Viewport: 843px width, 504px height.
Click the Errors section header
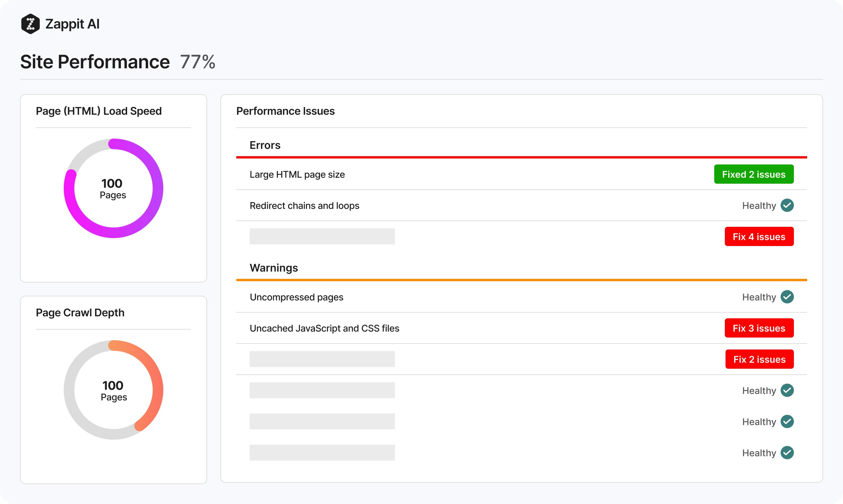[265, 145]
